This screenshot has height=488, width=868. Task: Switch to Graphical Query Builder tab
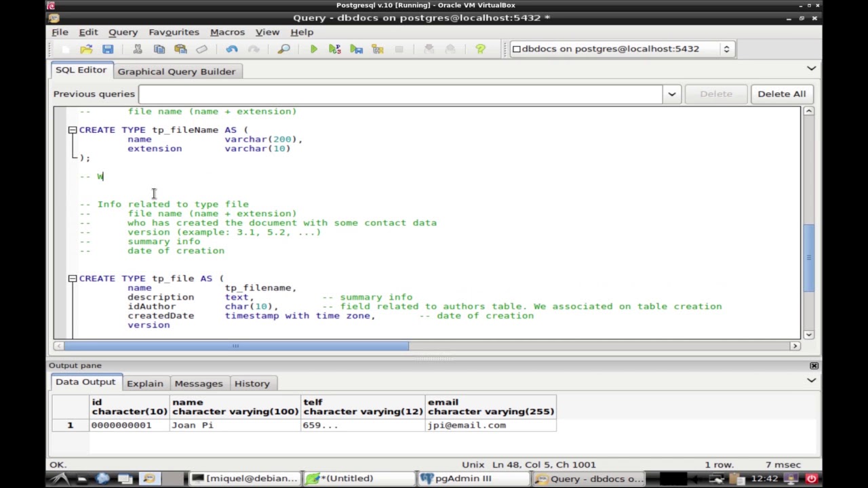pyautogui.click(x=176, y=71)
